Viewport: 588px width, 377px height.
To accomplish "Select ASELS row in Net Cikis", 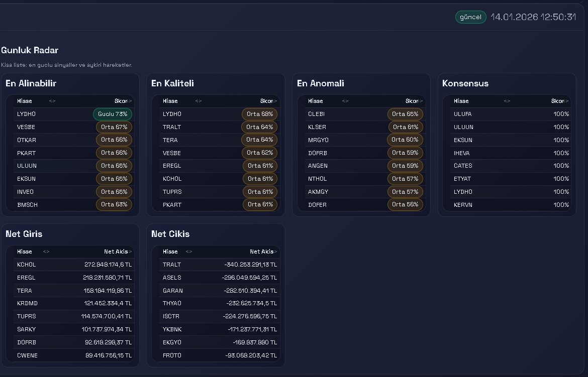I will coord(220,278).
